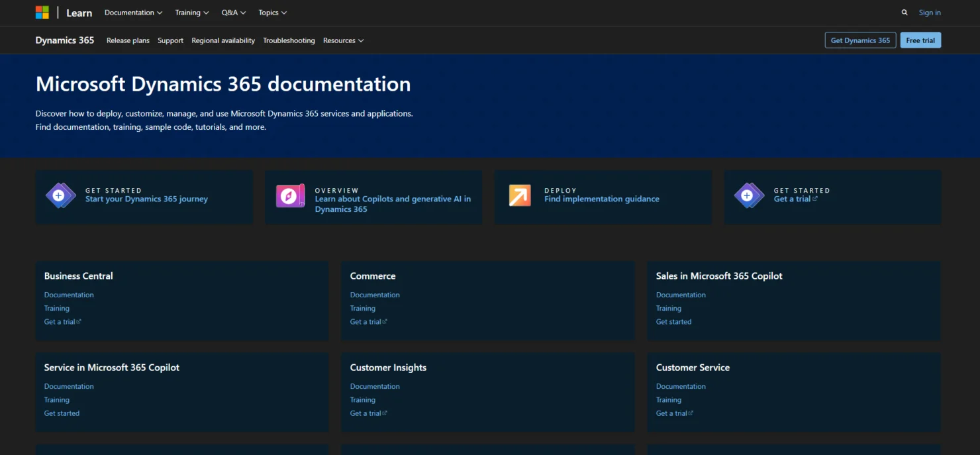Image resolution: width=980 pixels, height=455 pixels.
Task: Click Get a trial under Customer Service
Action: point(672,413)
